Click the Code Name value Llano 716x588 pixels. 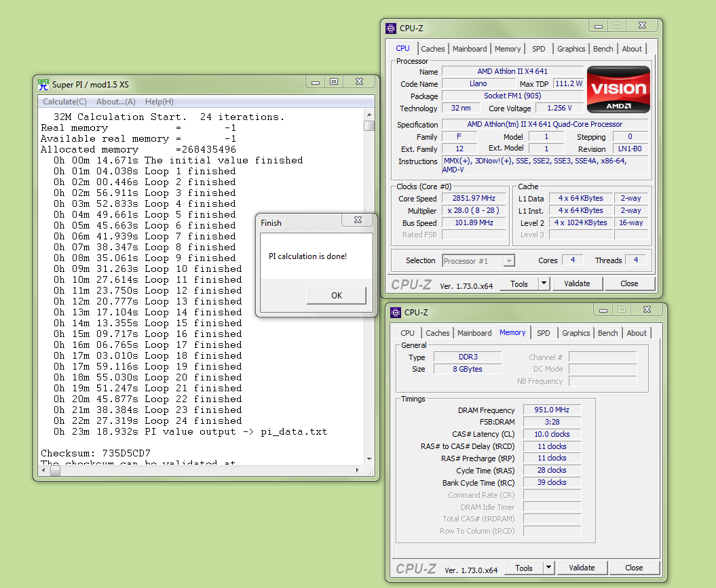[x=478, y=83]
